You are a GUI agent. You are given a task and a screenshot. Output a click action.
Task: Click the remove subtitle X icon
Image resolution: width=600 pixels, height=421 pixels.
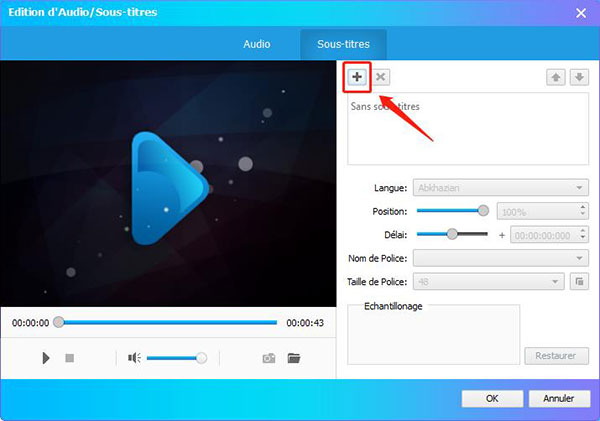[381, 77]
